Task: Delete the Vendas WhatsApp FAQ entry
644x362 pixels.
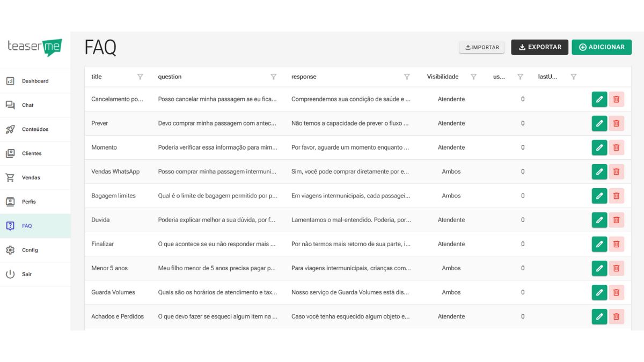Action: point(617,172)
